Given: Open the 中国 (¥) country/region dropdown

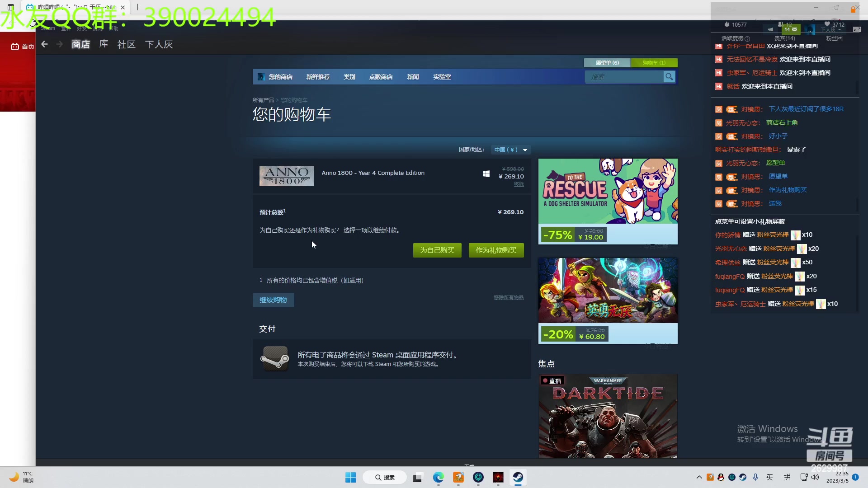Looking at the screenshot, I should [x=510, y=150].
